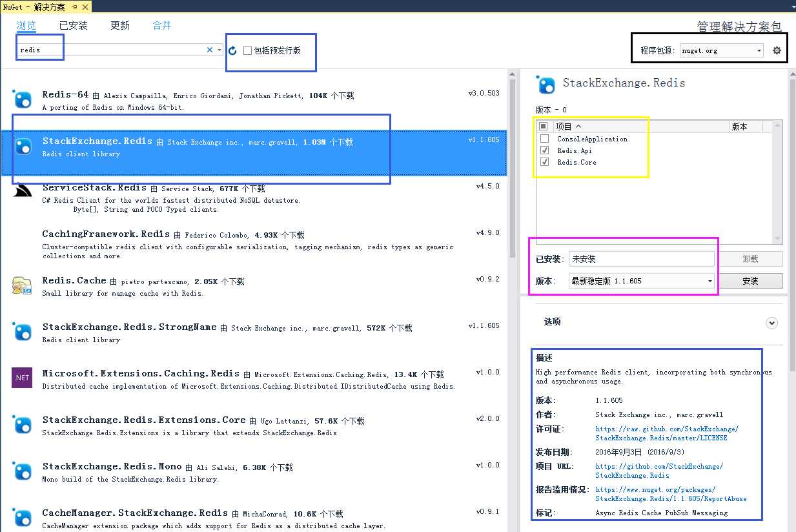Click the Redis.Cache package icon
This screenshot has height=532, width=796.
point(23,285)
